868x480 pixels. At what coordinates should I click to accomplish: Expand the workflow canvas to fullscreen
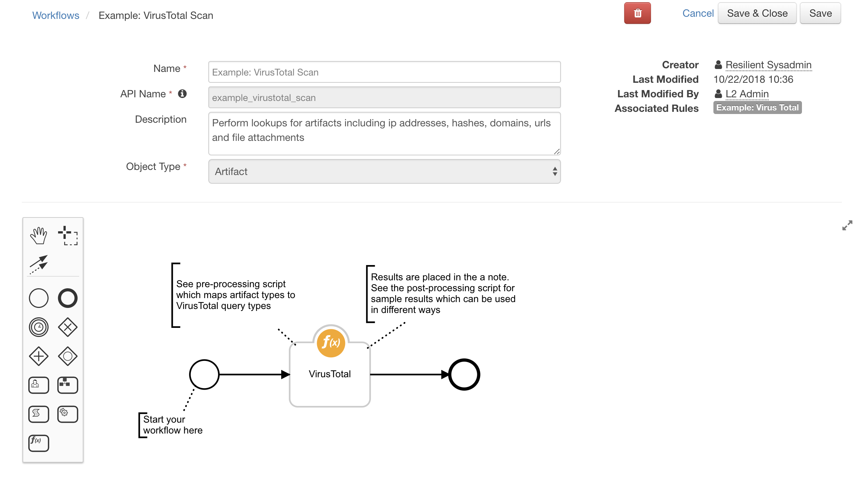pos(847,225)
